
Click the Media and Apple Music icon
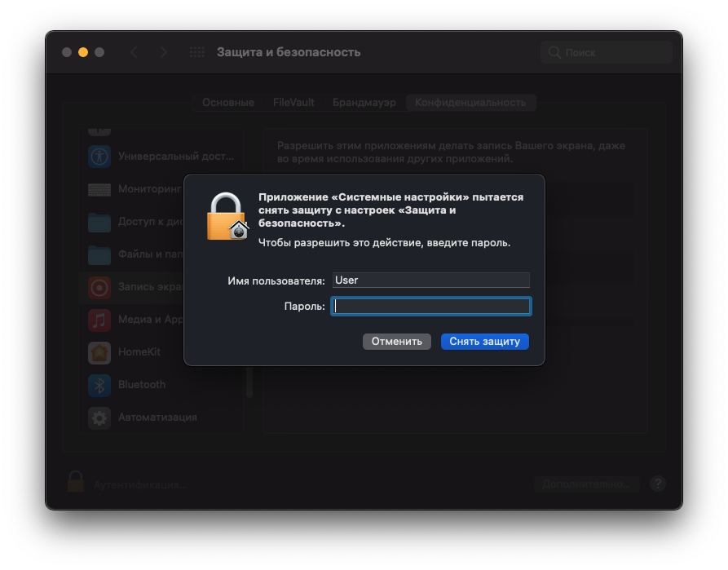point(99,320)
